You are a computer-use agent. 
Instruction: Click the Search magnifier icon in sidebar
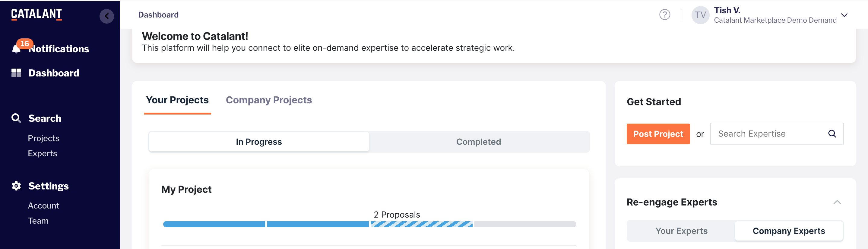click(x=16, y=118)
